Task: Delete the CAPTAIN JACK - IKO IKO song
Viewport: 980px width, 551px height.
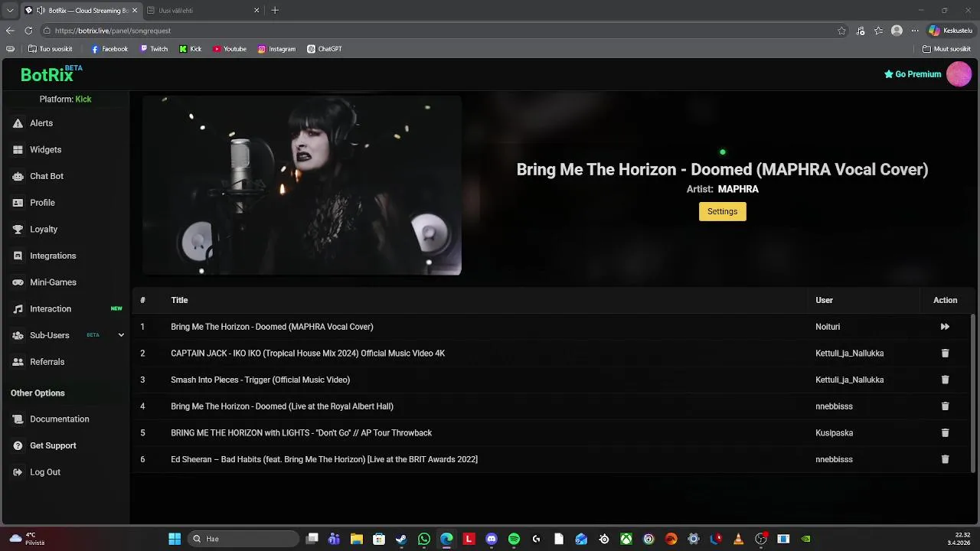Action: 945,354
